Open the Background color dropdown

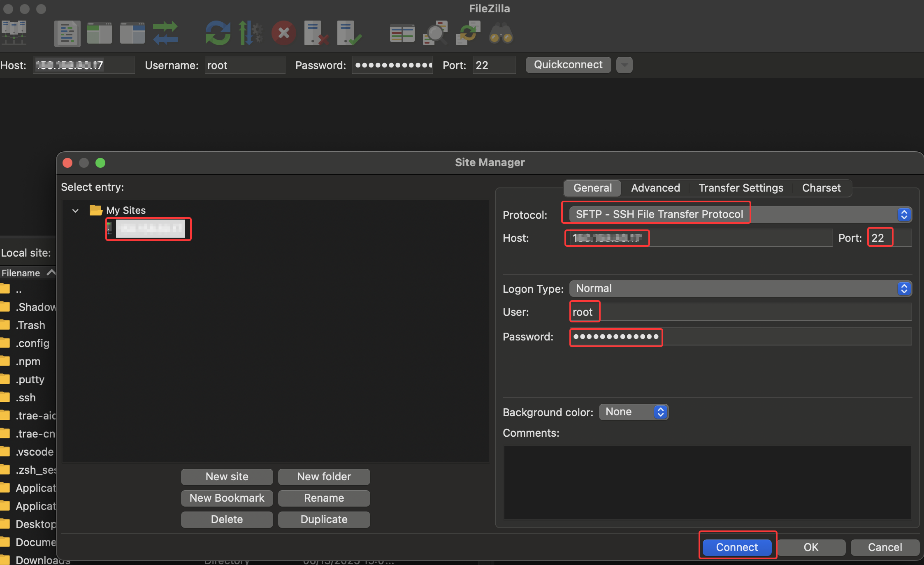[x=634, y=412]
